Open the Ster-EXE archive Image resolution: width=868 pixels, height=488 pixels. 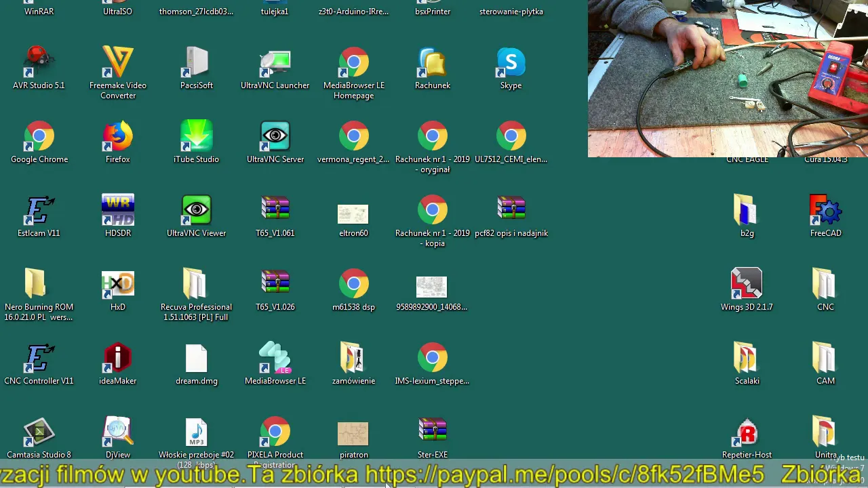pyautogui.click(x=433, y=437)
